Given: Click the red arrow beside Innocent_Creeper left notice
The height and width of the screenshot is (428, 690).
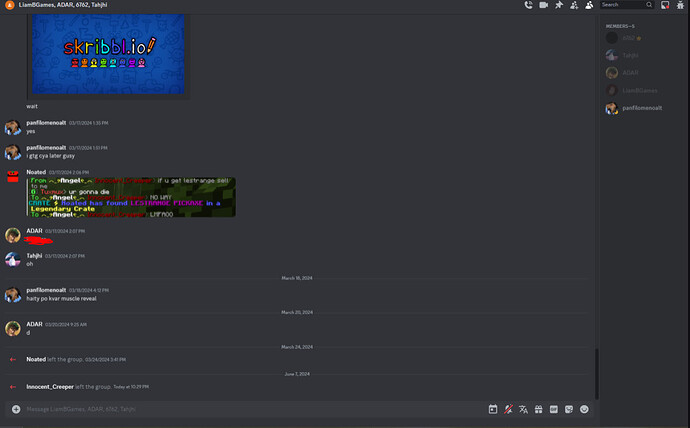Looking at the screenshot, I should pos(13,387).
